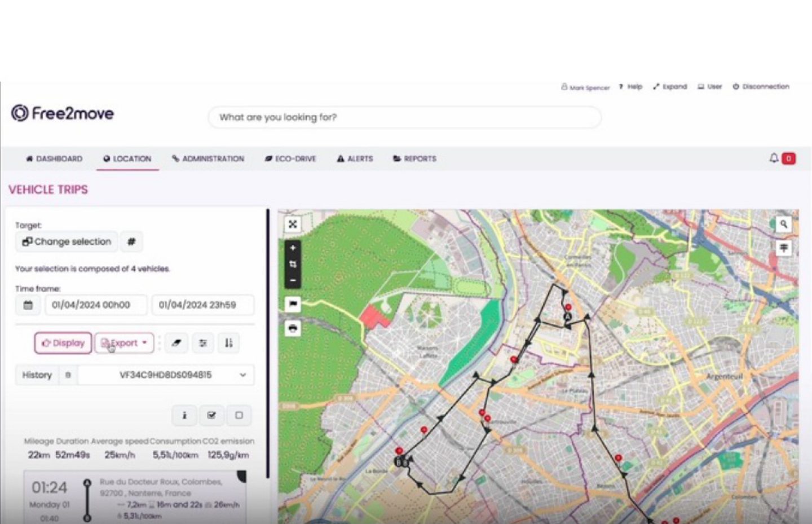Select all trips with the checkmark toggle
Screen dimensions: 812x524
pyautogui.click(x=211, y=415)
